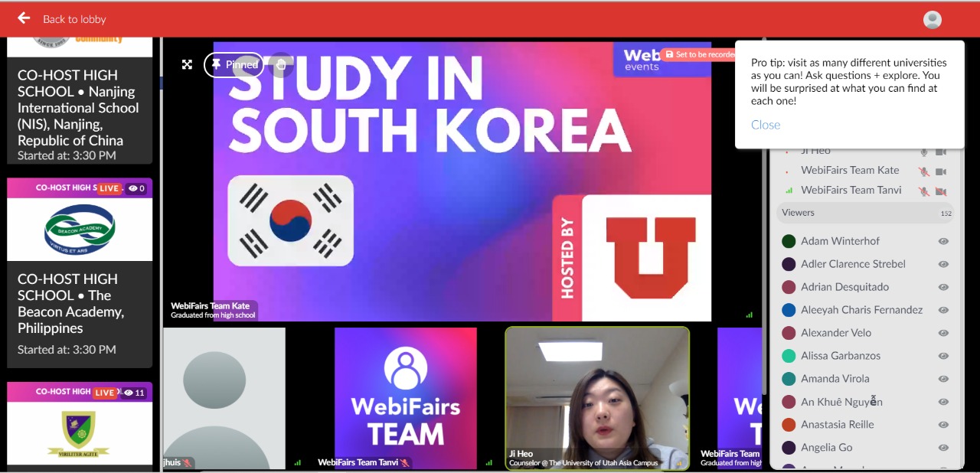Click Anastasia Reille's avatar circle

[x=789, y=425]
